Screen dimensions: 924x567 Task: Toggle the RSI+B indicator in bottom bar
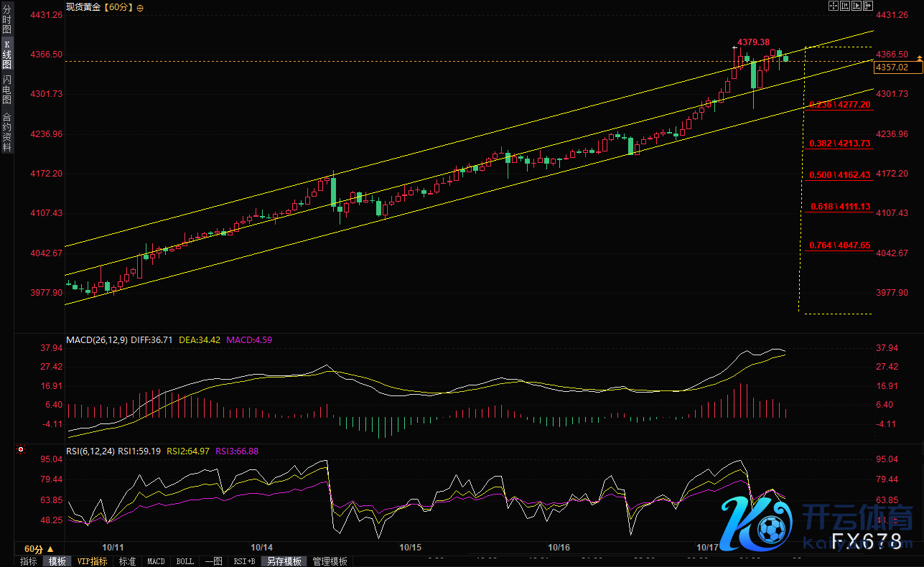click(245, 561)
